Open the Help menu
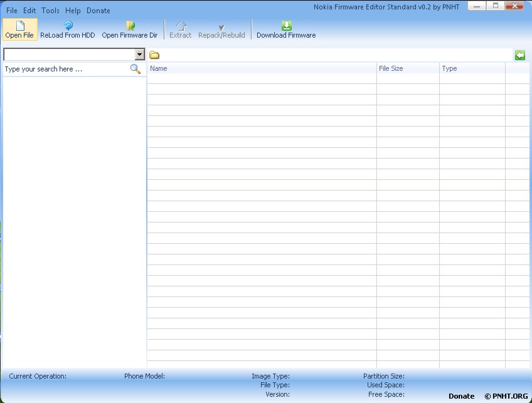 73,11
